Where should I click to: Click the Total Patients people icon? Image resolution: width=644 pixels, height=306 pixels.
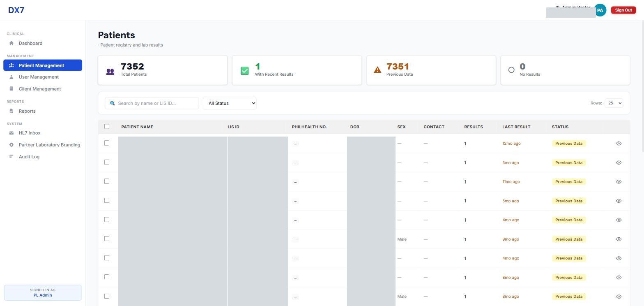pyautogui.click(x=110, y=72)
